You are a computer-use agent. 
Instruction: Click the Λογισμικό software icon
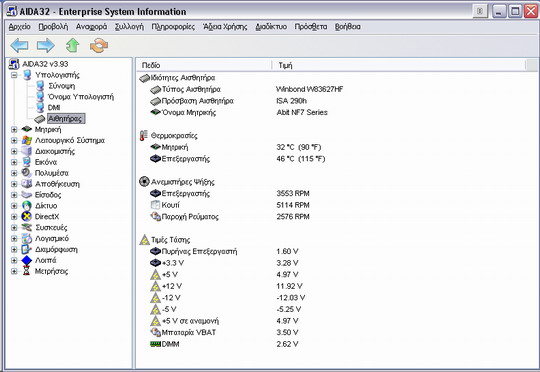coord(27,238)
